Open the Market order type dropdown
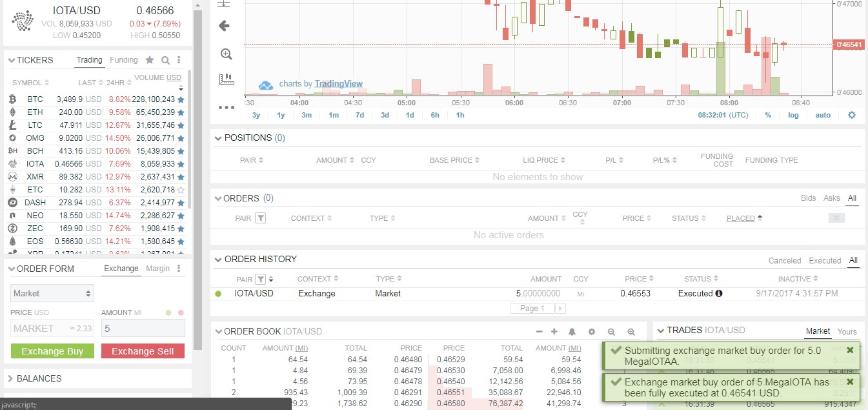This screenshot has height=410, width=868. 52,293
